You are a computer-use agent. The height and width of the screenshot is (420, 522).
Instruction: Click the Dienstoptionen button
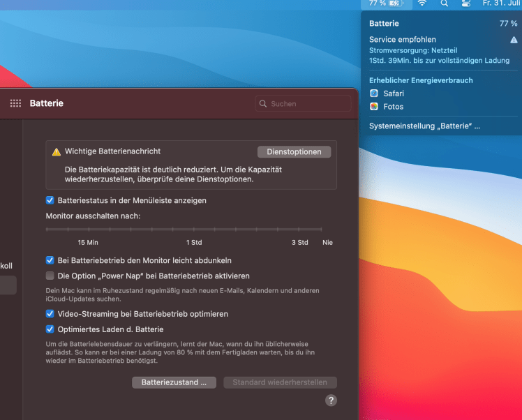coord(294,151)
